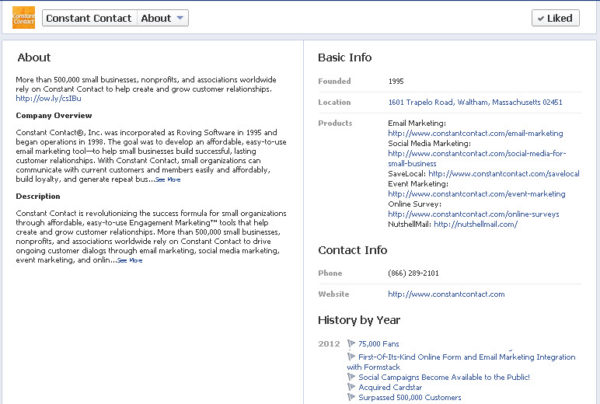600x404 pixels.
Task: Click flag icon beside Surpassed 500,000 Customers
Action: [x=351, y=397]
